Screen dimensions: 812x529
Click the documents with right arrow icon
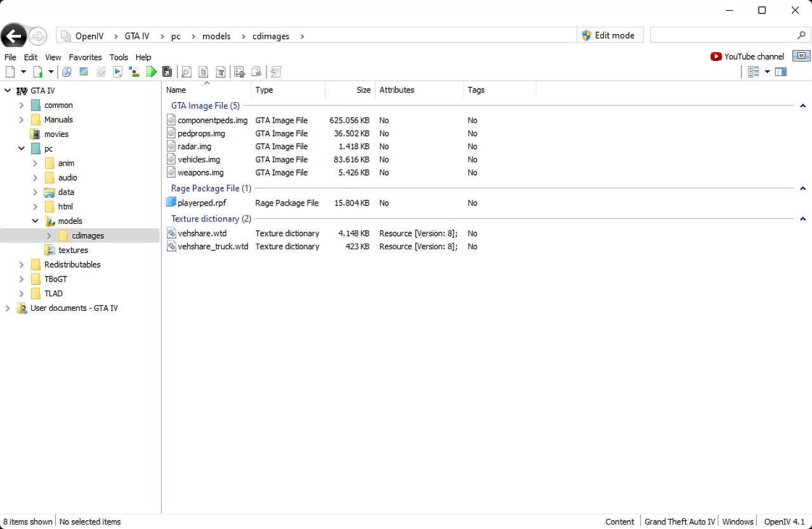click(x=257, y=72)
